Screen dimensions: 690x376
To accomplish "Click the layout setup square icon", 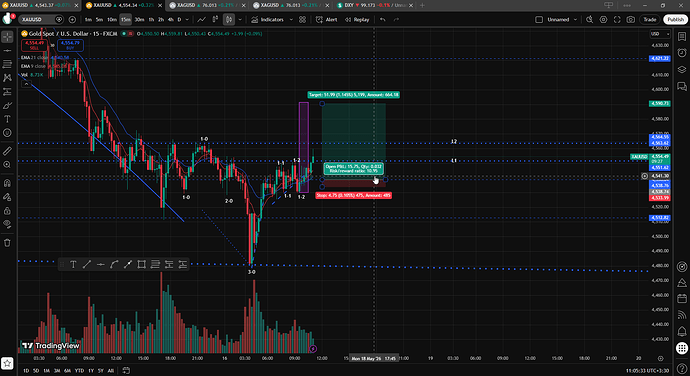I will [539, 19].
